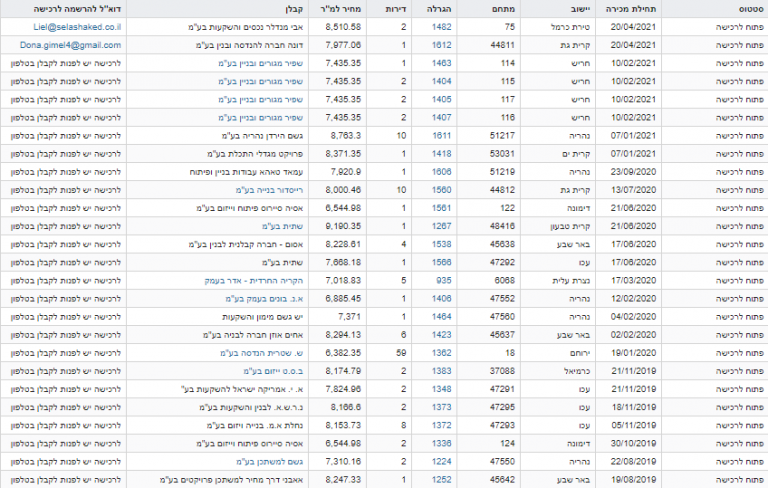The height and width of the screenshot is (488, 768).
Task: Open lottery number 1252 link
Action: coord(441,479)
